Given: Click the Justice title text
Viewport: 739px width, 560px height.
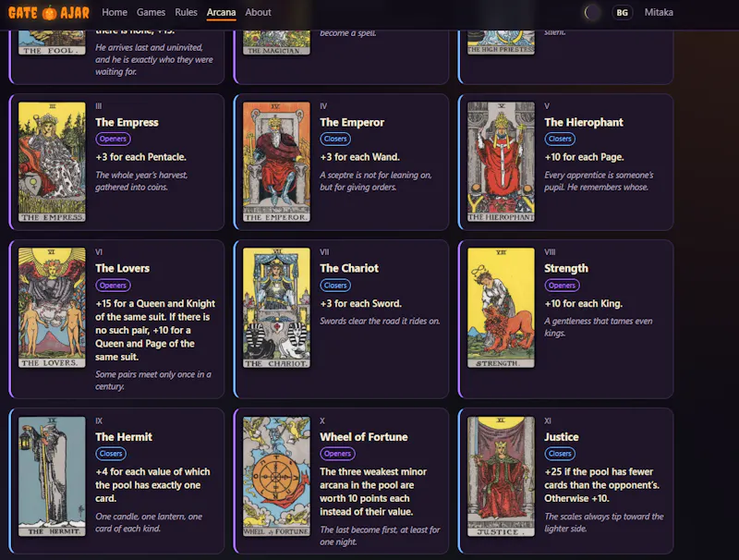Looking at the screenshot, I should (x=562, y=437).
